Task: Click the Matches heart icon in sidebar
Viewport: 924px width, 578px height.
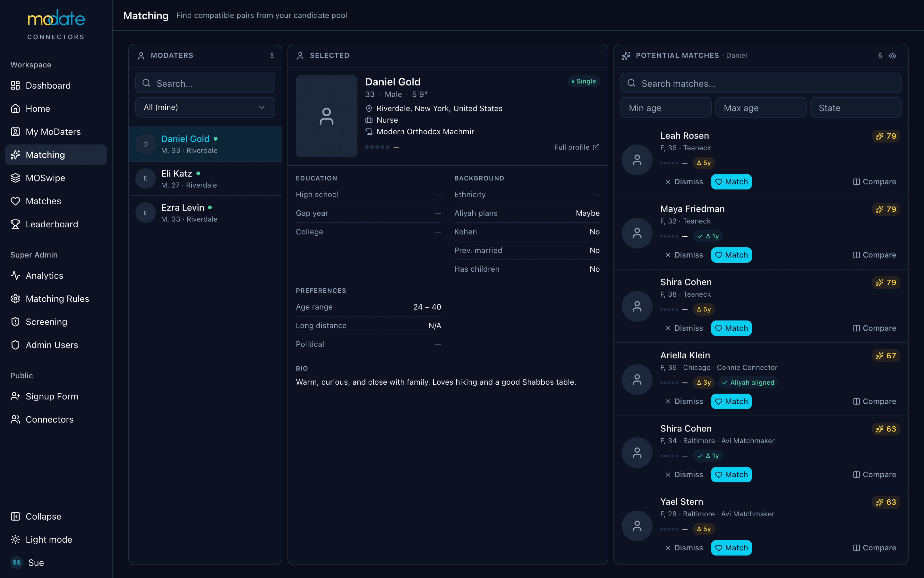Action: (x=15, y=201)
